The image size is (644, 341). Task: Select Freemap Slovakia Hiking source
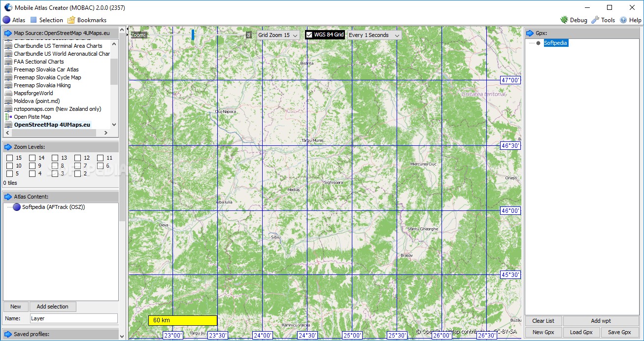click(42, 85)
